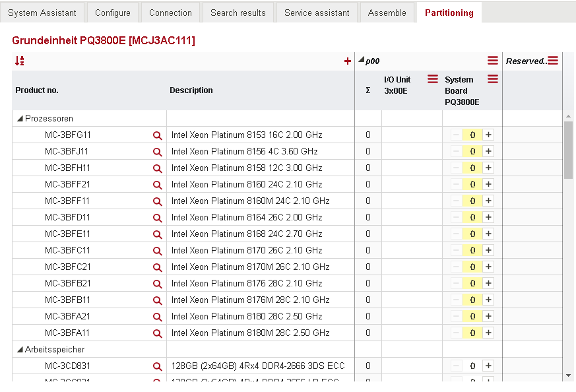Search details for MC-3BFC21
The image size is (576, 392).
tap(157, 267)
